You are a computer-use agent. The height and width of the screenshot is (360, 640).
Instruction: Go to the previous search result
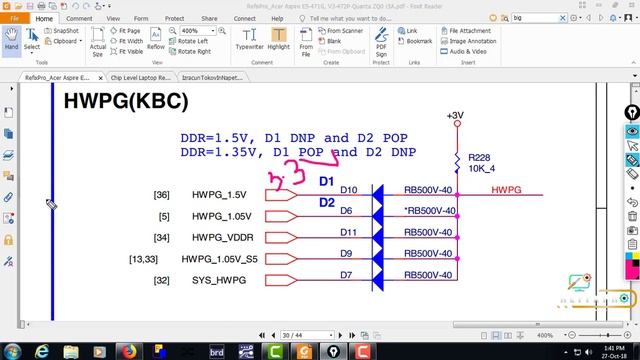coord(589,18)
